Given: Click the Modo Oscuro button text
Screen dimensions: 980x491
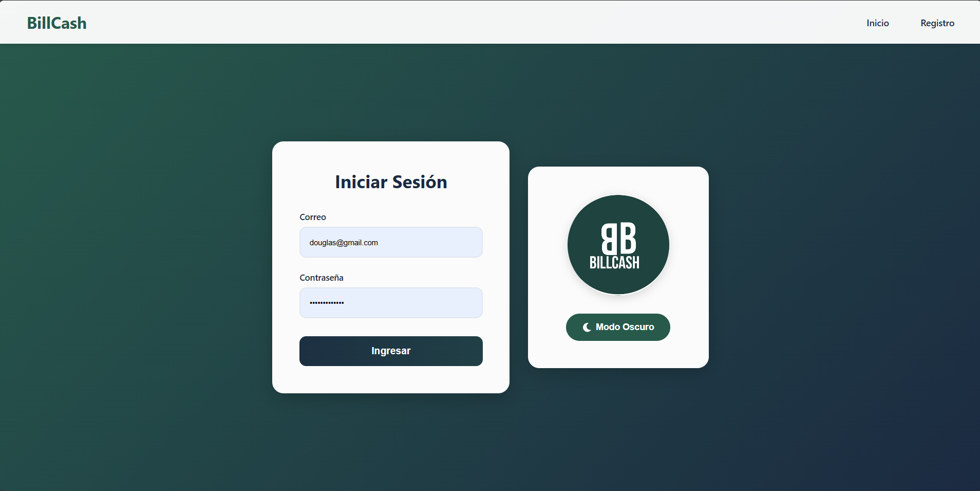Looking at the screenshot, I should tap(625, 327).
